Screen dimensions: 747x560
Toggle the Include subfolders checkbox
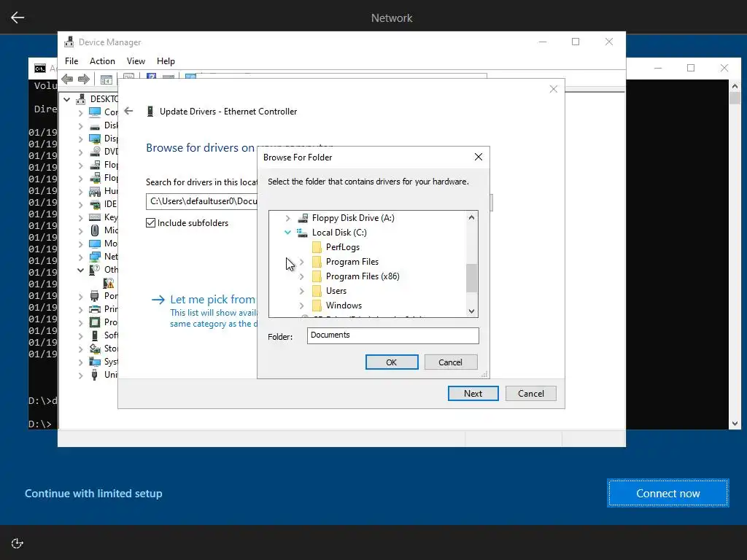150,223
